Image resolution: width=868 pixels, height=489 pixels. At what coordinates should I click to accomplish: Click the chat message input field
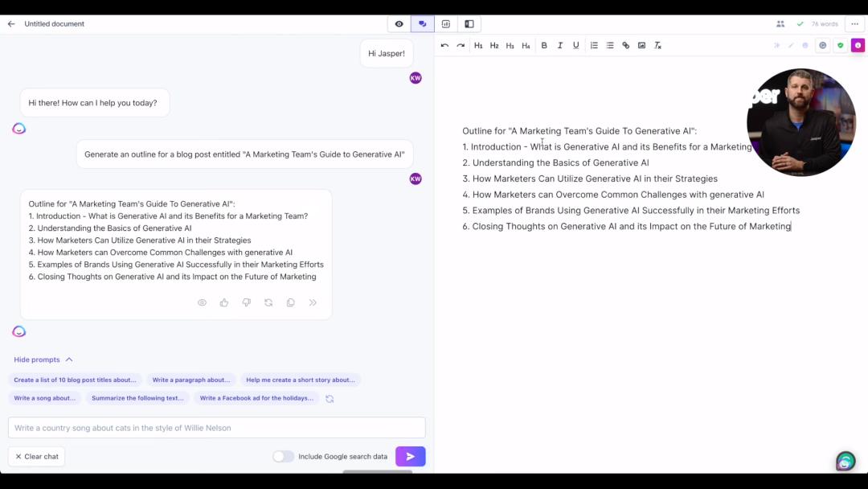point(216,428)
